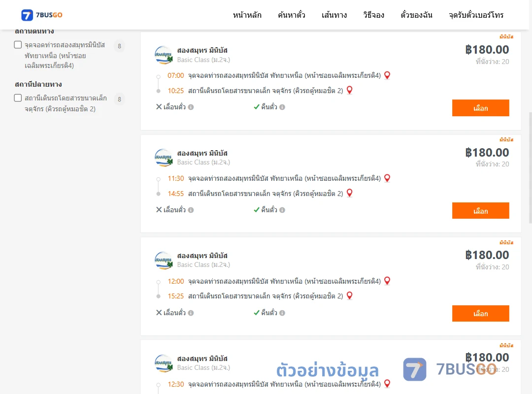Click คืนตั๋ว label on 07:00 trip
Screen dimensions: 532x394
[x=269, y=107]
